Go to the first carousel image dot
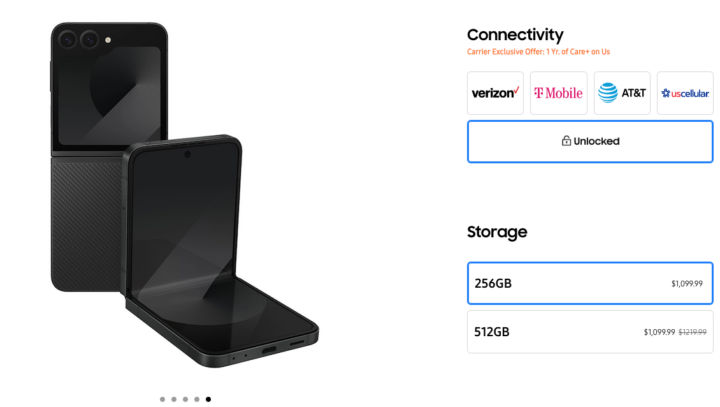This screenshot has width=720, height=407. click(x=162, y=399)
